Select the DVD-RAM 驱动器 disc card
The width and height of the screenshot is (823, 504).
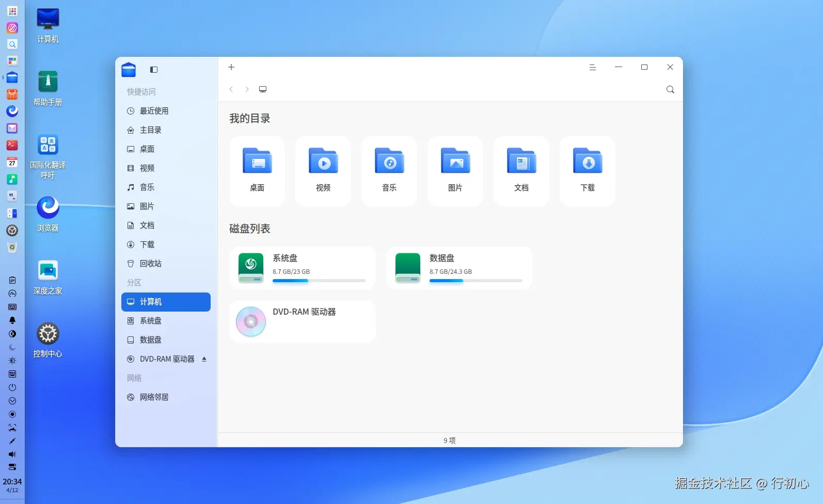point(303,321)
